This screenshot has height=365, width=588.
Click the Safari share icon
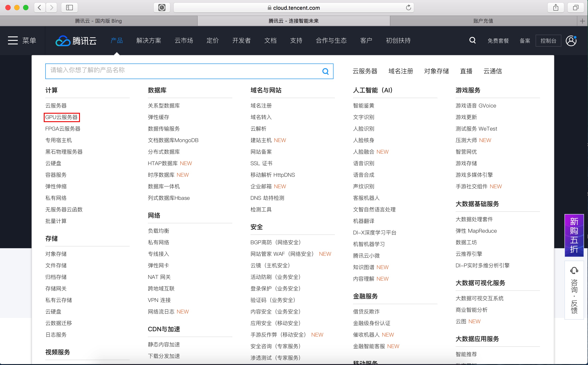tap(556, 8)
